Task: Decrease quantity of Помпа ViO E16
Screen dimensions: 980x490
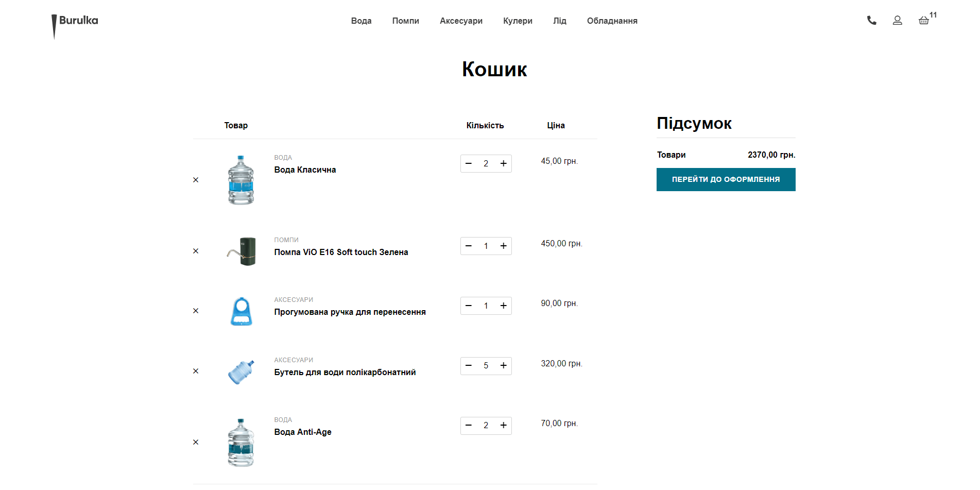Action: coord(469,246)
